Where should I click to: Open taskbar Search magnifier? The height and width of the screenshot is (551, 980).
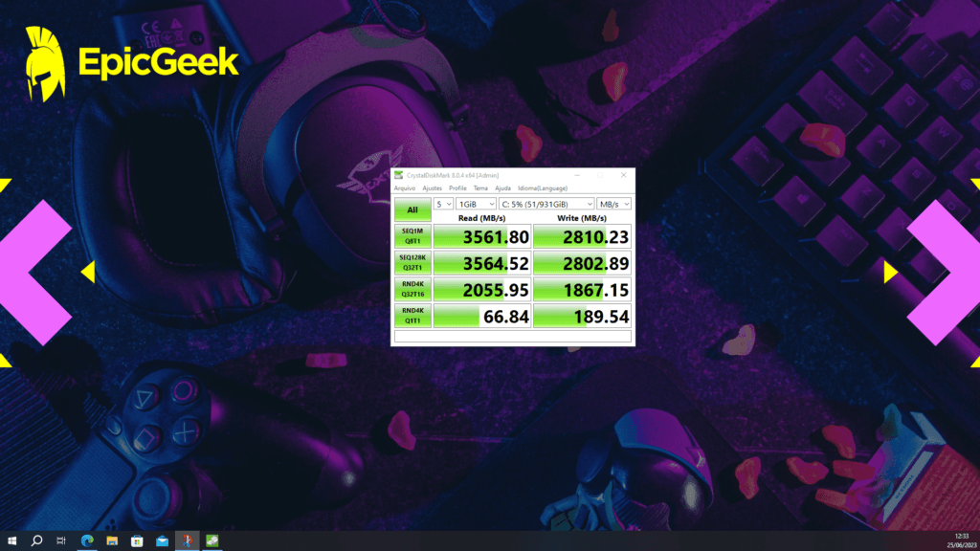pos(36,540)
